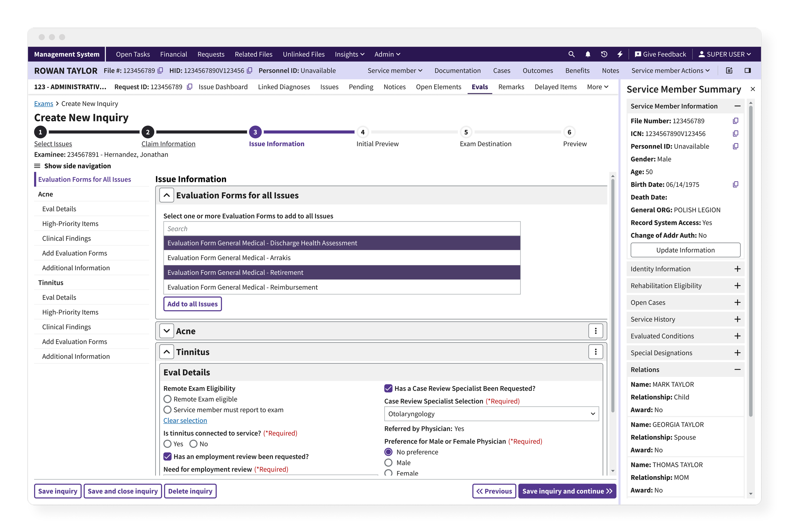Choose Yes for tinnitus connected to service

[167, 444]
